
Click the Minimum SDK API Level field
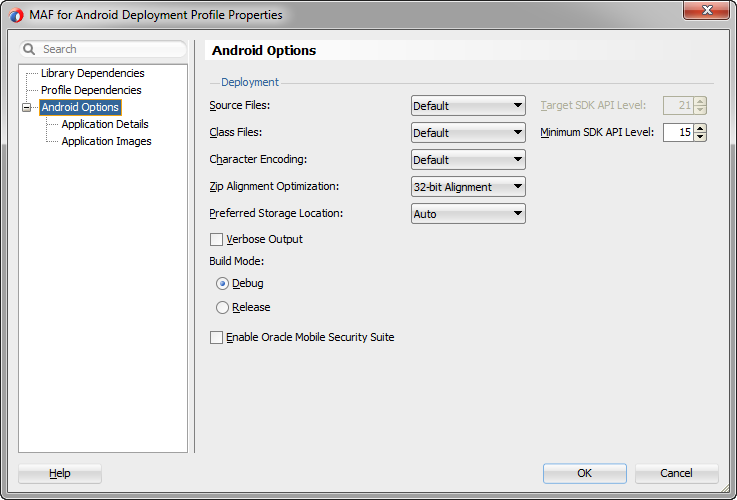[x=678, y=133]
